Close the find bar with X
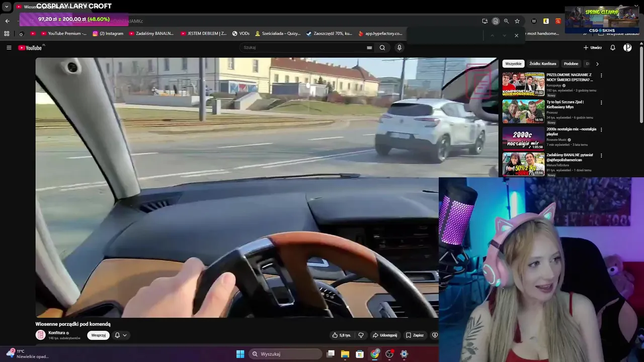The height and width of the screenshot is (362, 644). point(516,35)
